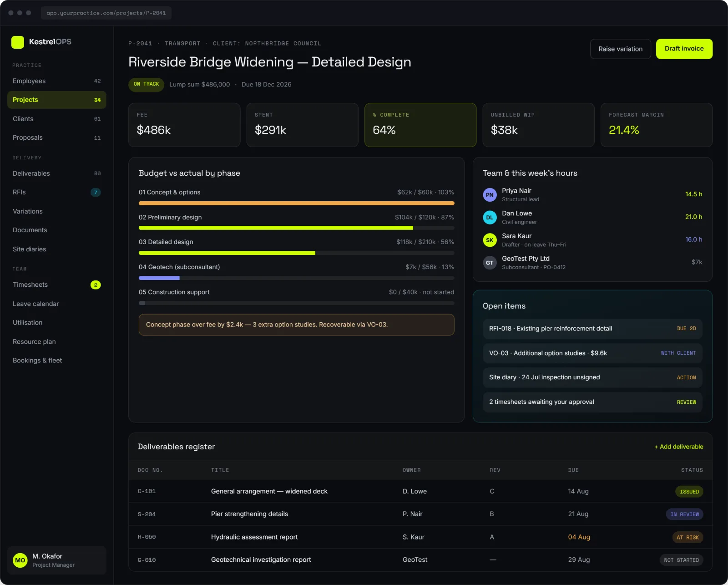The width and height of the screenshot is (728, 585).
Task: Click the overdue 04 Aug due date
Action: (x=579, y=537)
